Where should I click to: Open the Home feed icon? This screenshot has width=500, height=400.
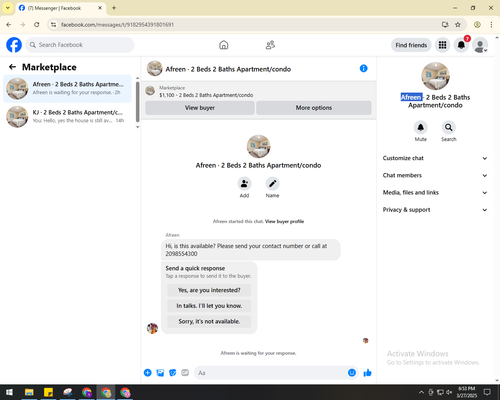pyautogui.click(x=224, y=45)
